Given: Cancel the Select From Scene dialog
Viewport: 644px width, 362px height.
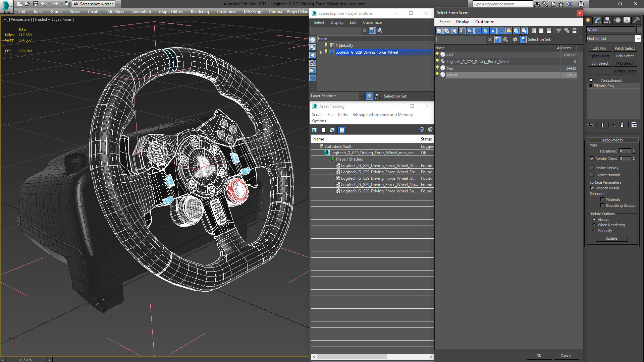Looking at the screenshot, I should point(566,356).
